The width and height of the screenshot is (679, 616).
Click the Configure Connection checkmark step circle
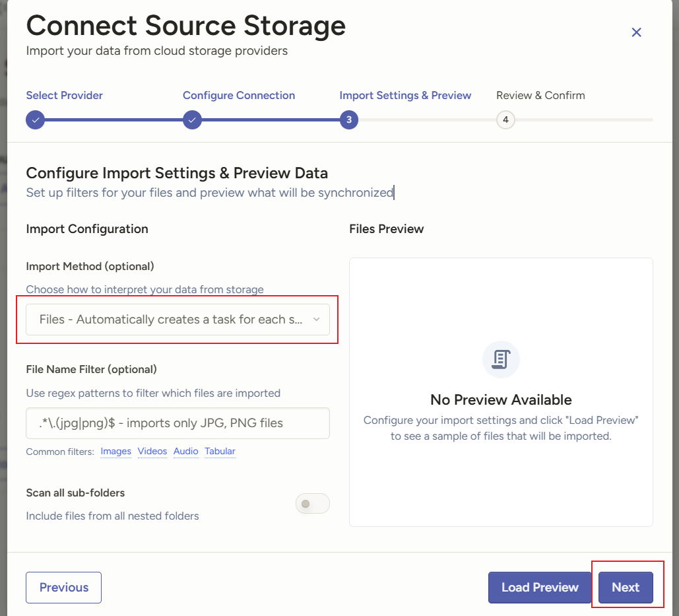pos(192,120)
